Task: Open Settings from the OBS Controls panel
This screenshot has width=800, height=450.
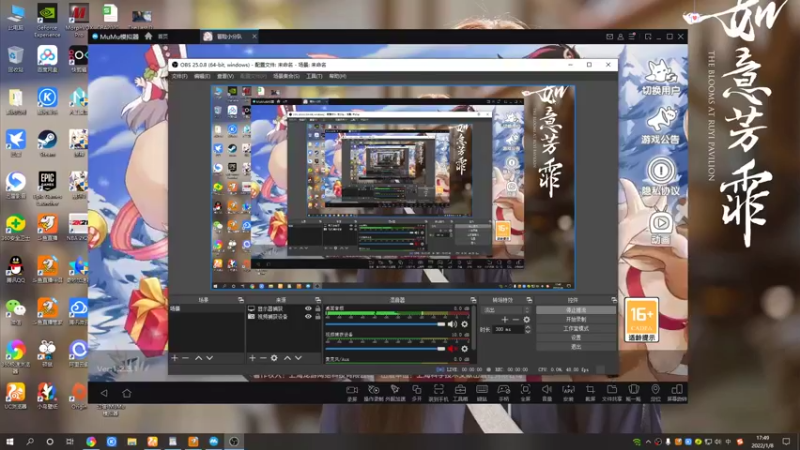Action: [x=576, y=338]
